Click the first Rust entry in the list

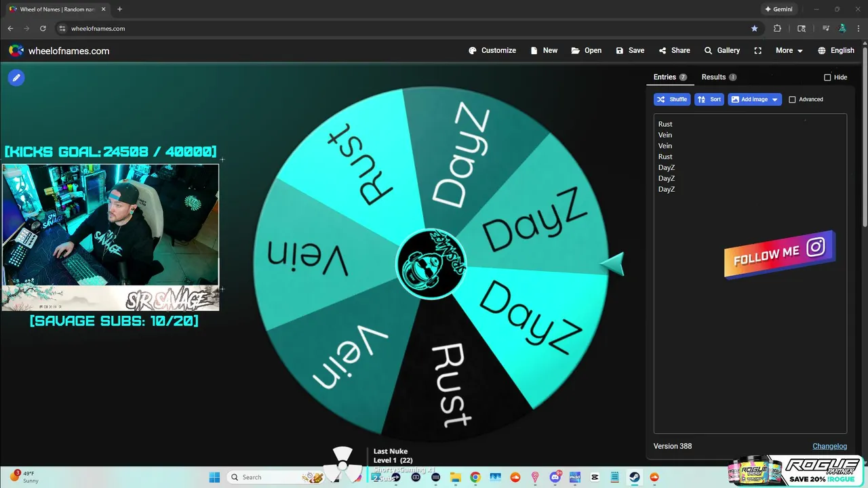pyautogui.click(x=665, y=124)
